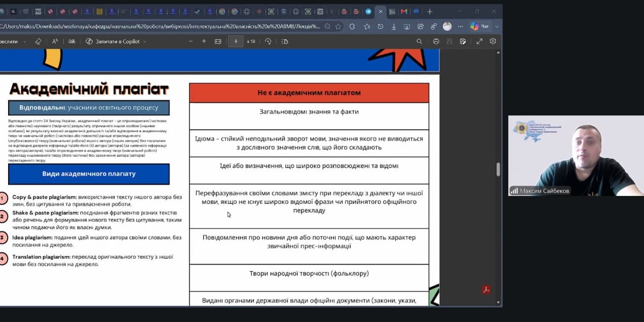Switch to the Telegram tab
Image resolution: width=644 pixels, height=322 pixels.
point(368,11)
